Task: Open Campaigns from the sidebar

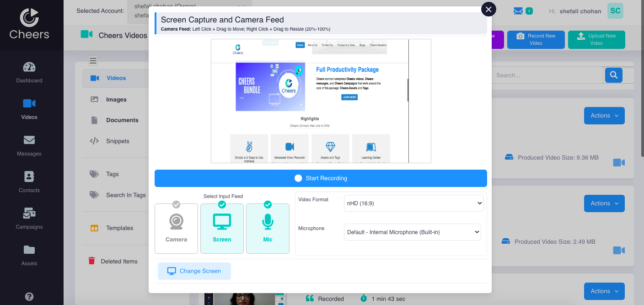Action: (x=29, y=219)
